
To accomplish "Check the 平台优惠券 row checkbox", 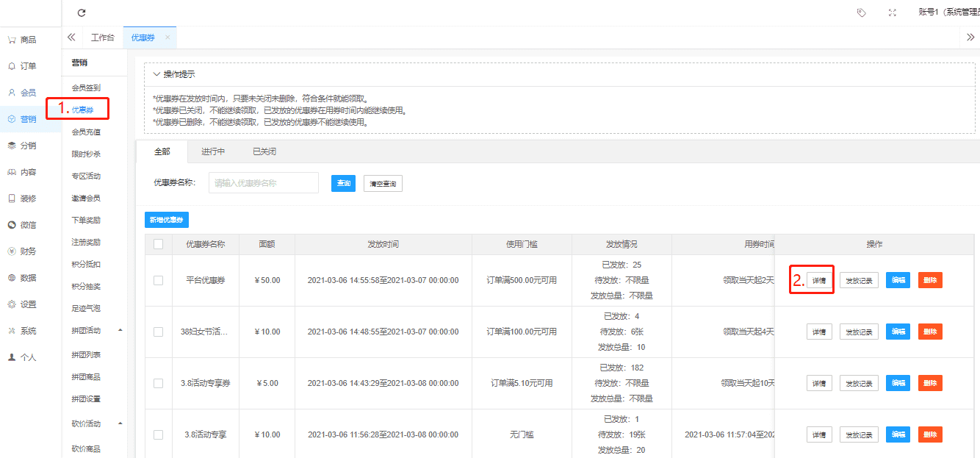I will pyautogui.click(x=158, y=280).
